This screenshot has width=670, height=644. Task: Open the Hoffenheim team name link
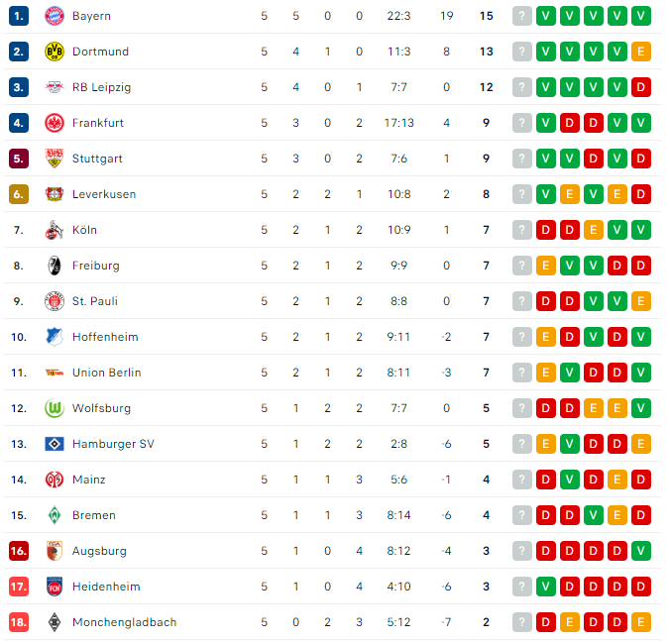pos(105,337)
